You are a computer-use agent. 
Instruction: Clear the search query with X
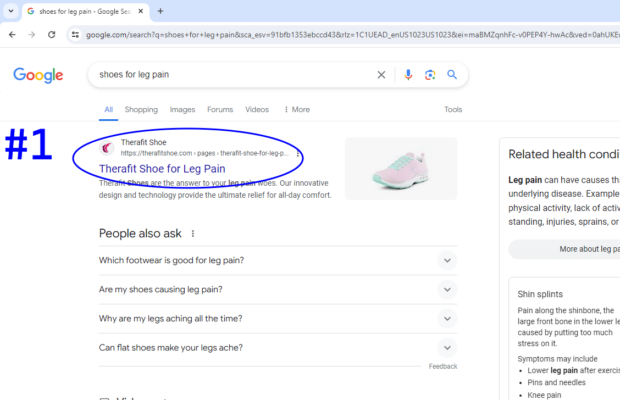coord(381,75)
